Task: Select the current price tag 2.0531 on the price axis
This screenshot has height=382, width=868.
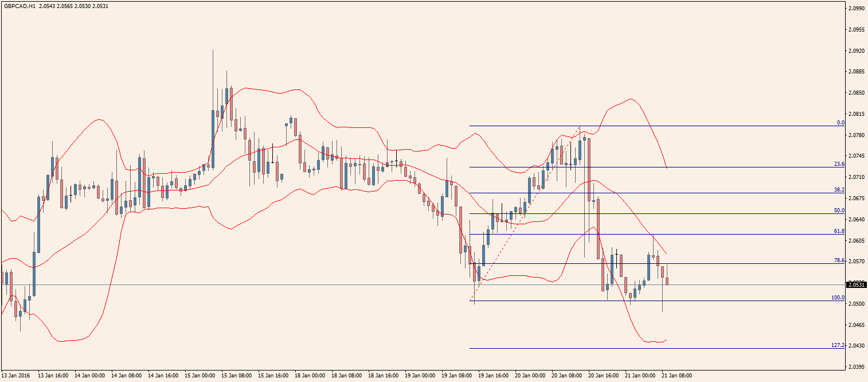Action: (x=856, y=284)
